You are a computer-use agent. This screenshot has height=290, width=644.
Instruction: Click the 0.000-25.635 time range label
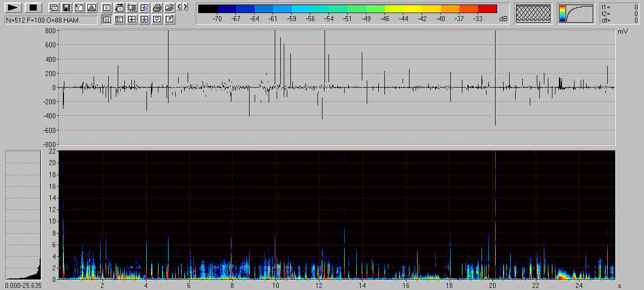tap(23, 285)
